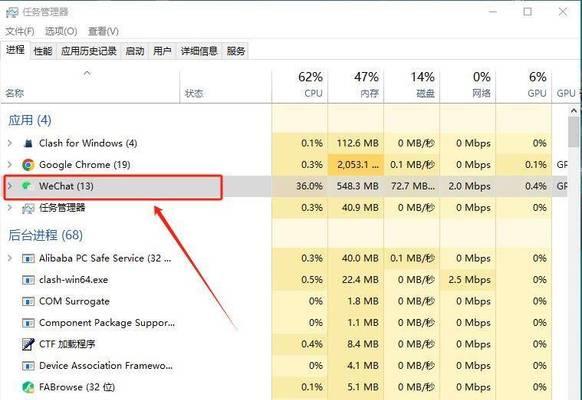Maximize the Task Manager window
Screen dimensions: 582x400
[527, 12]
